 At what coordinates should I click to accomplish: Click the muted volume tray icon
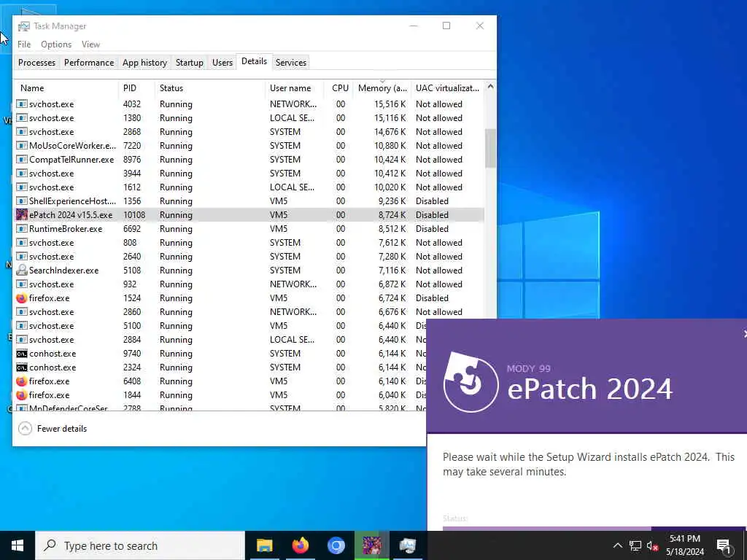652,545
